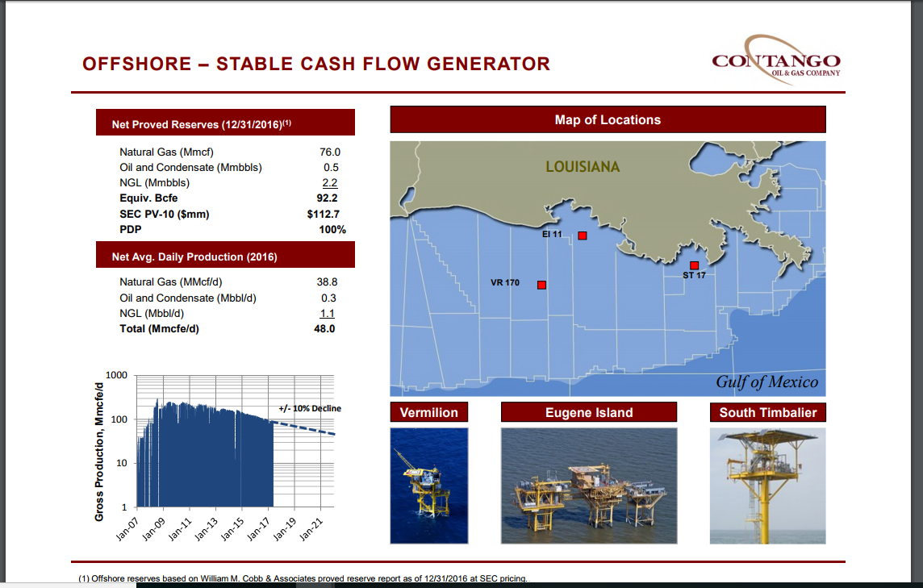Click the Eugene Island platform photo
Image resolution: width=923 pixels, height=588 pixels.
coord(588,484)
